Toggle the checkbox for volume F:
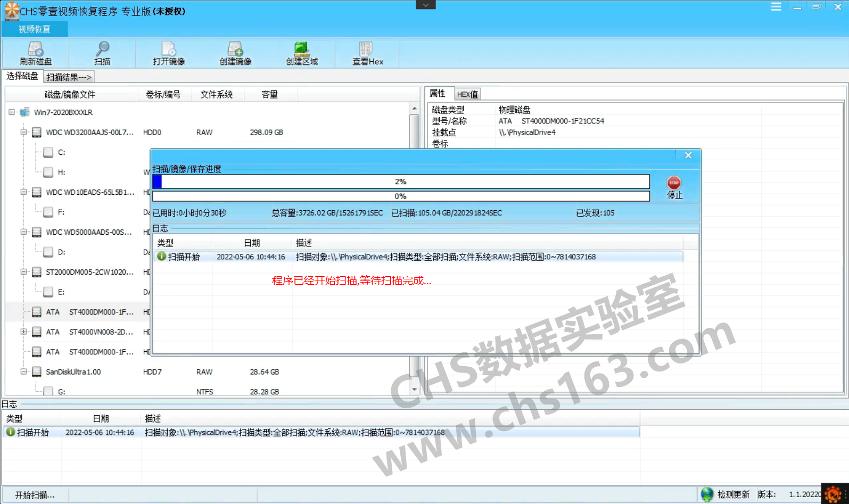 click(x=48, y=212)
